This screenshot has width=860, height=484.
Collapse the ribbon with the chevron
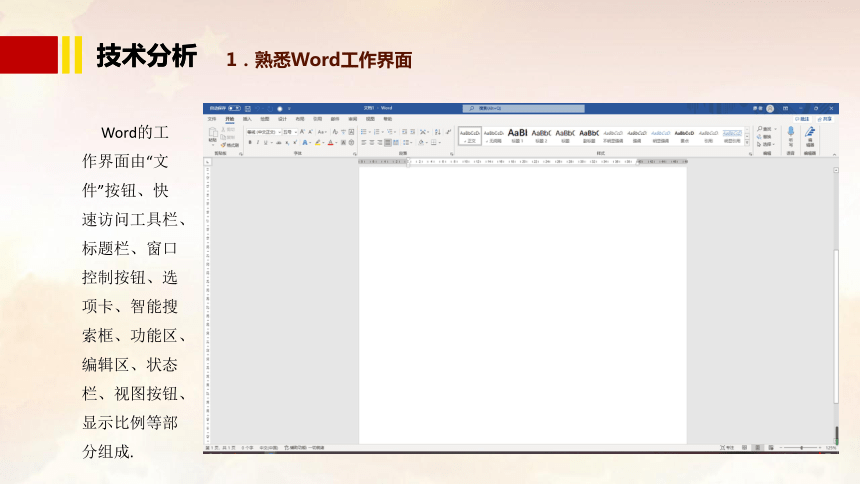[834, 155]
